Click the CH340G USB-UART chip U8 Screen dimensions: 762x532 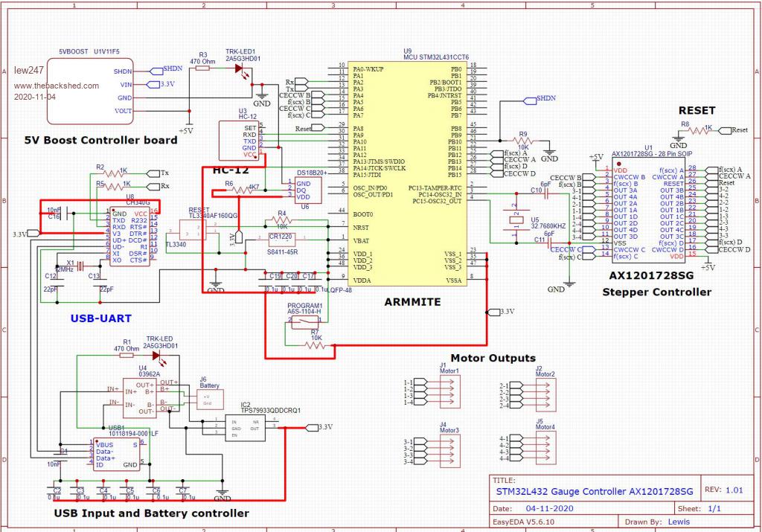[x=129, y=237]
